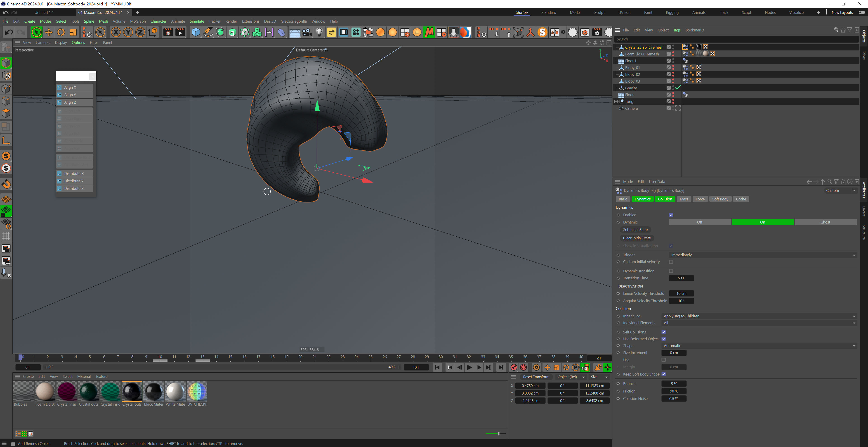
Task: Add a Light object
Action: 319,32
